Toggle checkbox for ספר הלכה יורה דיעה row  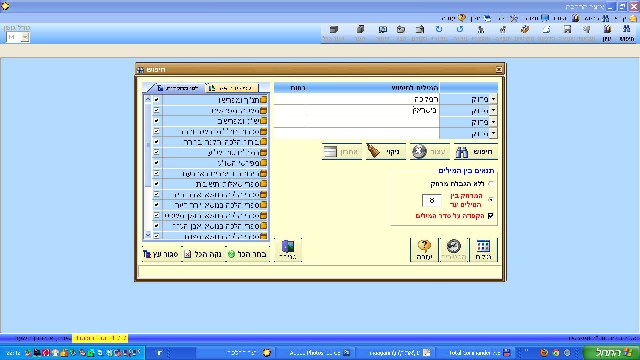click(156, 205)
